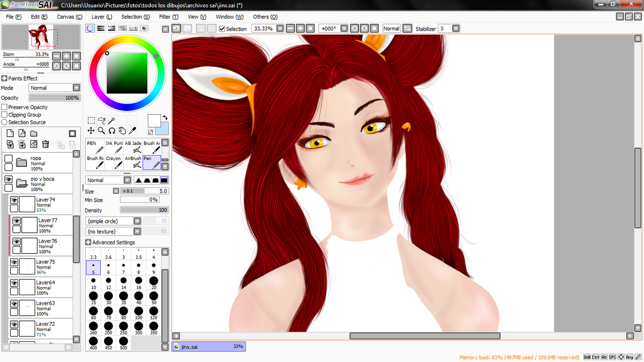The width and height of the screenshot is (644, 362).
Task: Select the zoom magnifier tool
Action: coord(102,131)
